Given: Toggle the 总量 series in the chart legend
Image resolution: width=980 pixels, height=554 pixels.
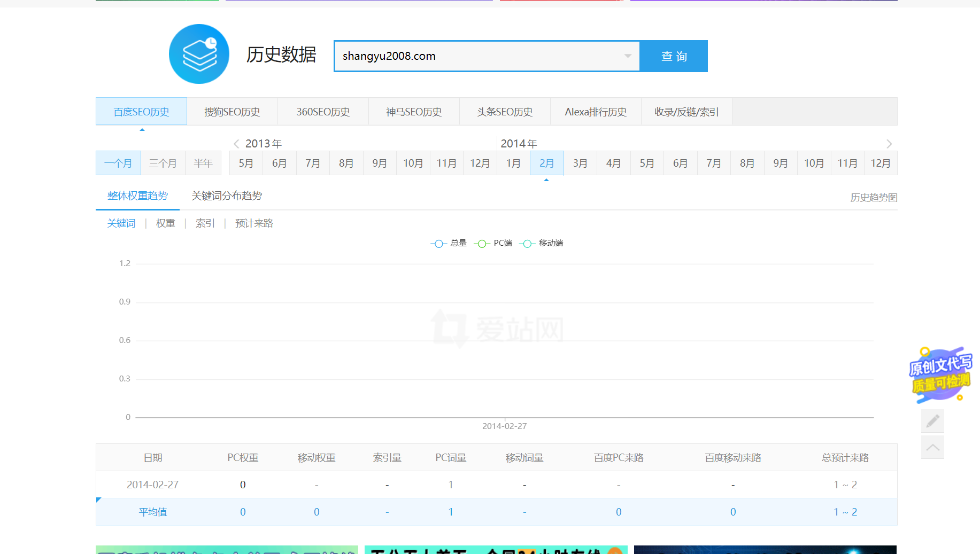Looking at the screenshot, I should [449, 243].
